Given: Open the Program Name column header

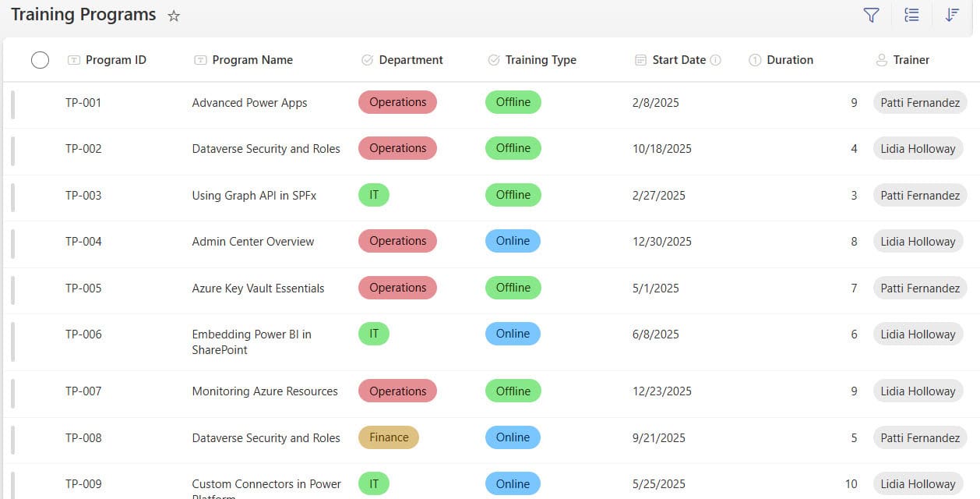Looking at the screenshot, I should coord(243,60).
